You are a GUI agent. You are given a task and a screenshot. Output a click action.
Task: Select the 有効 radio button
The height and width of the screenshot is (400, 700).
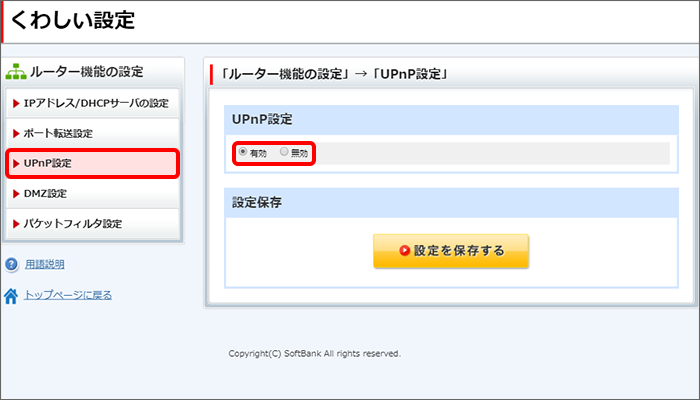pyautogui.click(x=243, y=152)
